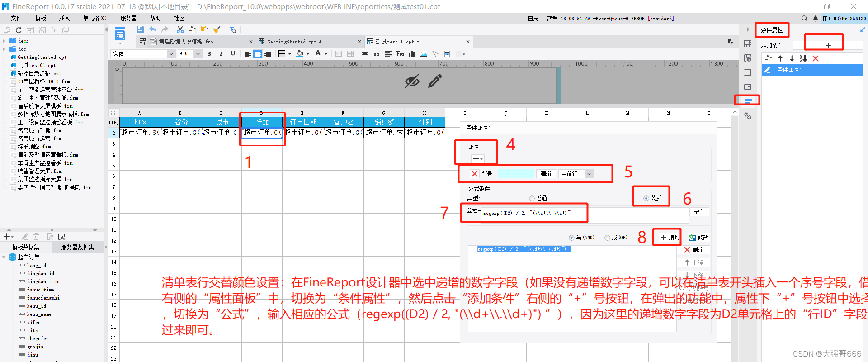The width and height of the screenshot is (868, 362).
Task: Open the 插入 menu
Action: click(64, 18)
